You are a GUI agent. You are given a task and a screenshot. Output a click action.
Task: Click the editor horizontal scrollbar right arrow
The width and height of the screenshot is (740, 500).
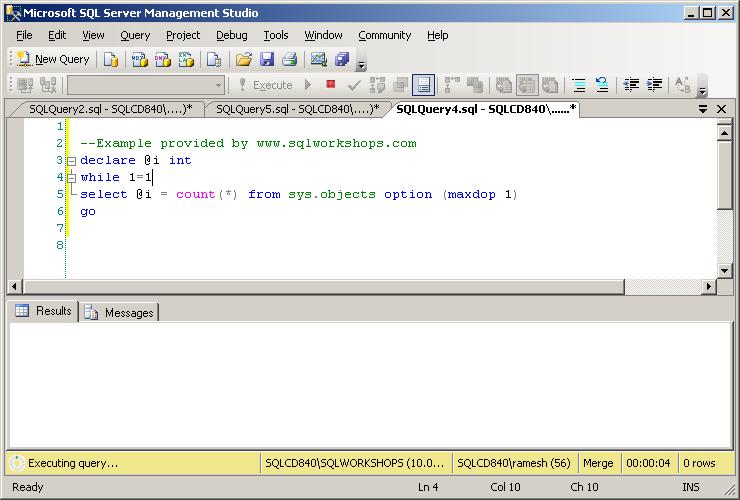(x=708, y=286)
